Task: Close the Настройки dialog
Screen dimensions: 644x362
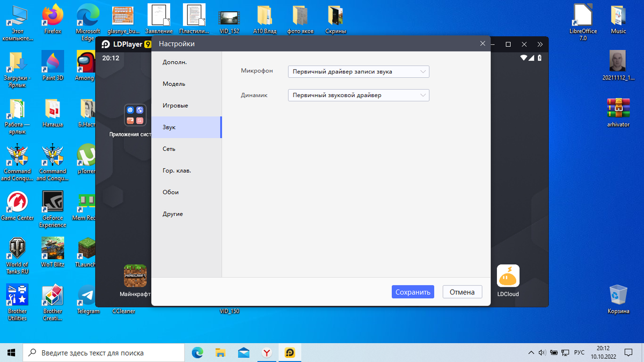Action: 482,43
